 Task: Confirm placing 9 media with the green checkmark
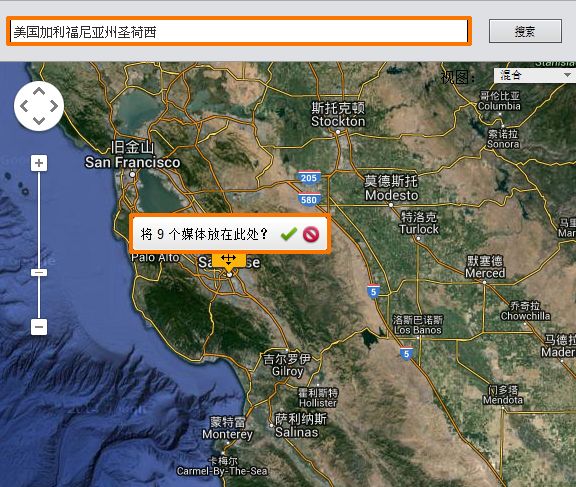click(289, 234)
